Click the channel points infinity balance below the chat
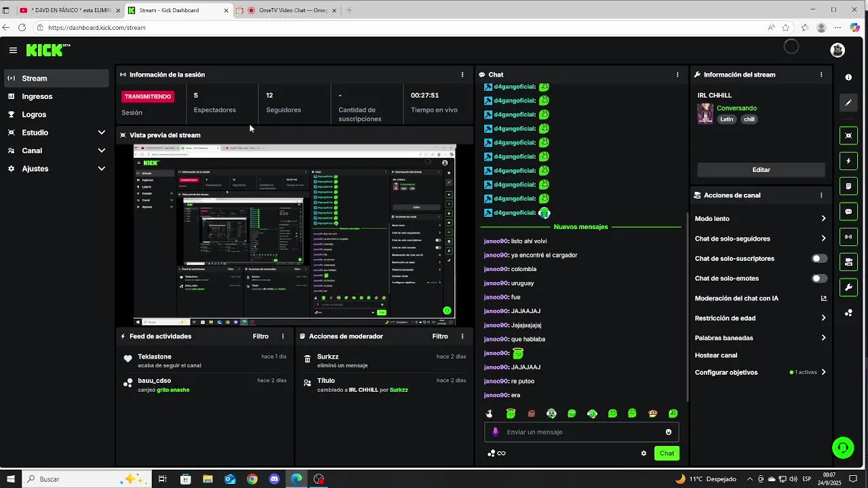868x488 pixels. pyautogui.click(x=497, y=453)
